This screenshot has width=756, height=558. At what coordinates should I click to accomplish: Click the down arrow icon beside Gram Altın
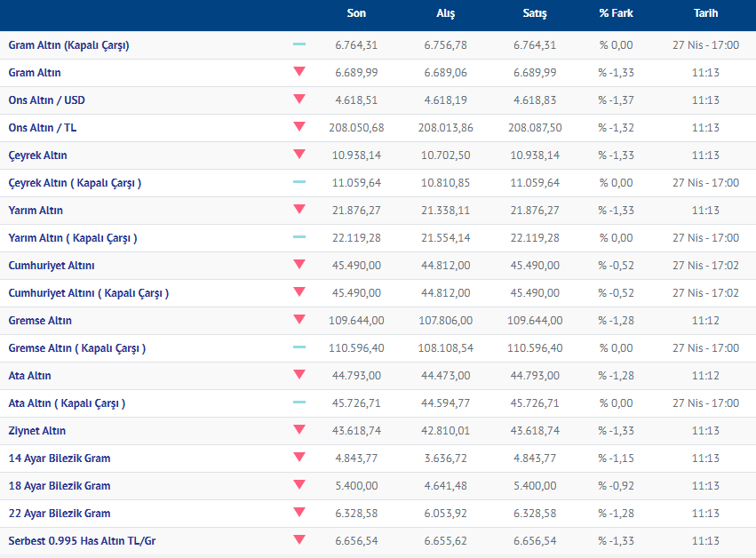pyautogui.click(x=298, y=72)
